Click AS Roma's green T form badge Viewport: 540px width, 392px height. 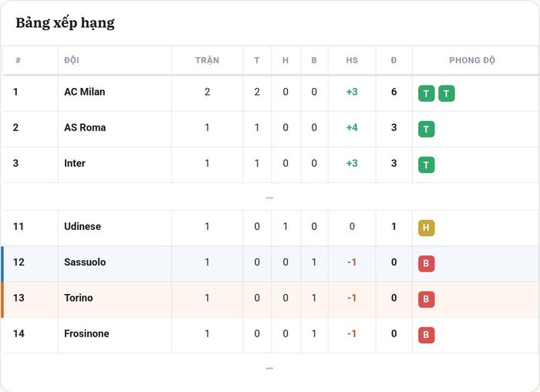(426, 129)
